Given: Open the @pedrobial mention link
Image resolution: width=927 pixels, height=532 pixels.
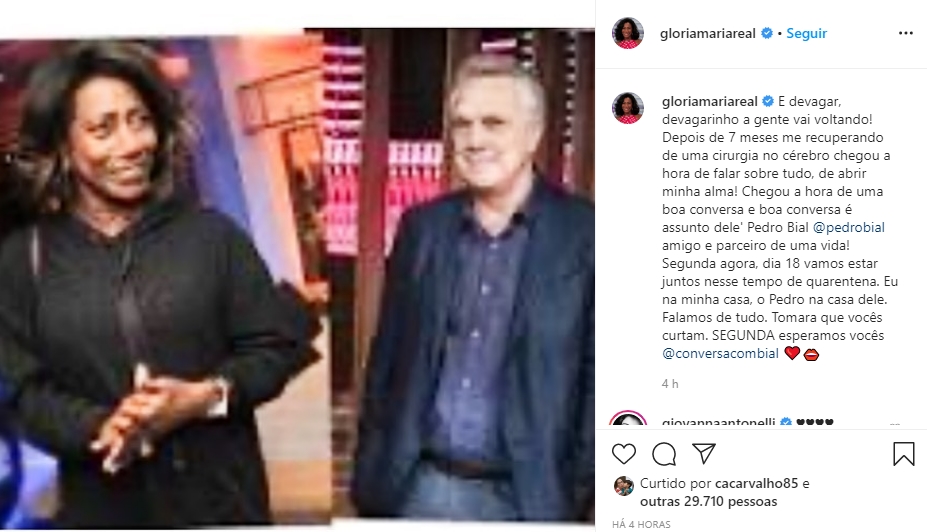Looking at the screenshot, I should [x=849, y=228].
